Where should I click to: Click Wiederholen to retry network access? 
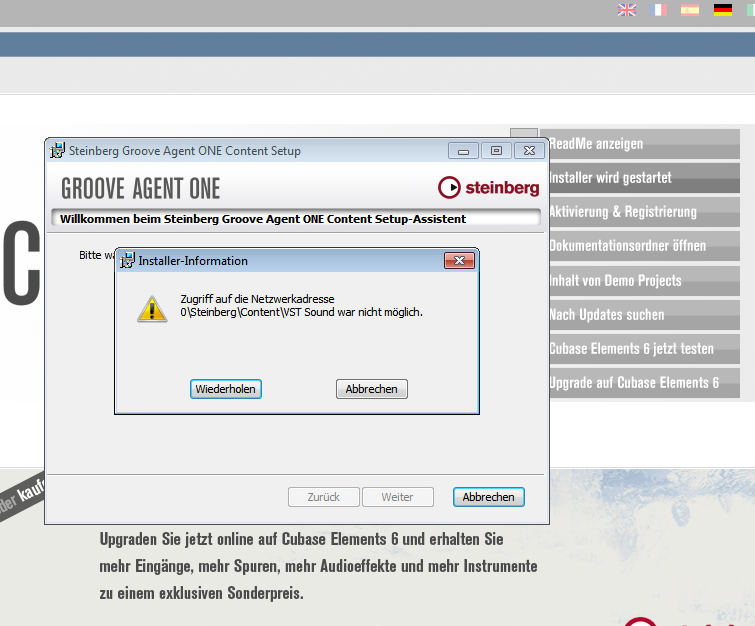pos(226,389)
